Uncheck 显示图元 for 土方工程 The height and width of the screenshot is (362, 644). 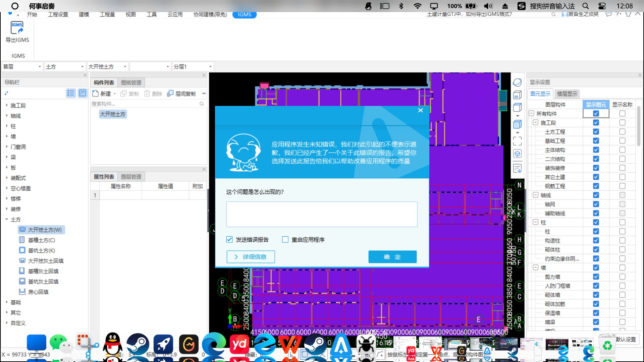click(596, 132)
